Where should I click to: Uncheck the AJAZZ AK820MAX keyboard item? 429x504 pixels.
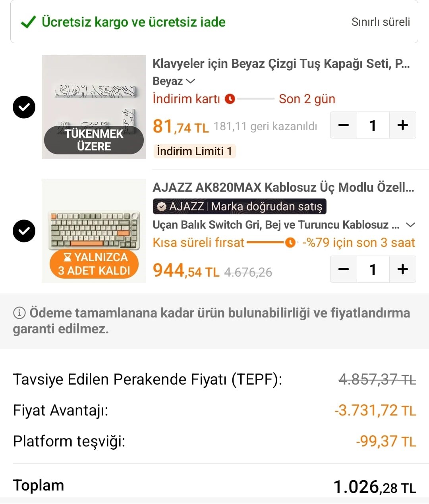click(24, 231)
